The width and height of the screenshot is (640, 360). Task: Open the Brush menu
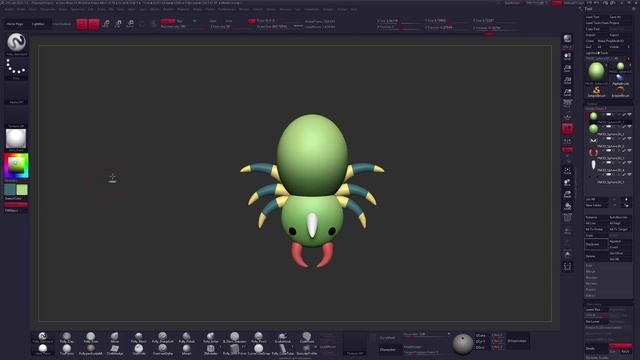[21, 9]
